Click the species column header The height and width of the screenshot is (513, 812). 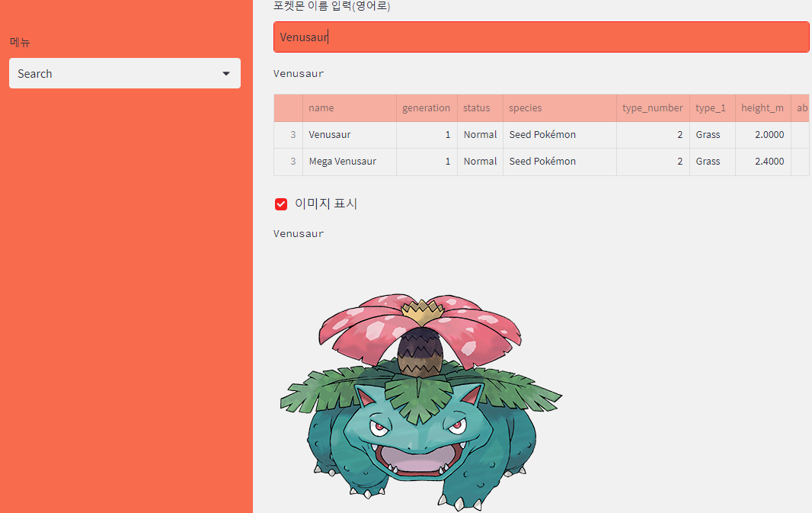tap(525, 107)
